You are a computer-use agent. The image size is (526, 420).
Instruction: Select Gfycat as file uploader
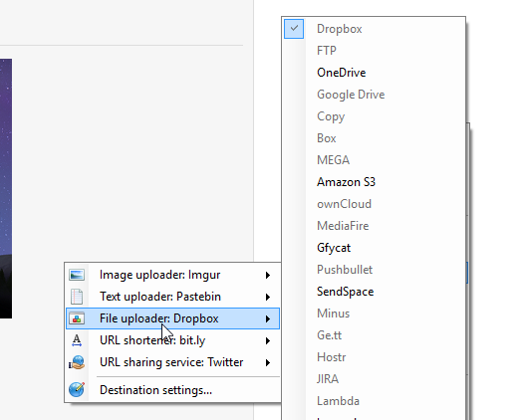pos(374,248)
